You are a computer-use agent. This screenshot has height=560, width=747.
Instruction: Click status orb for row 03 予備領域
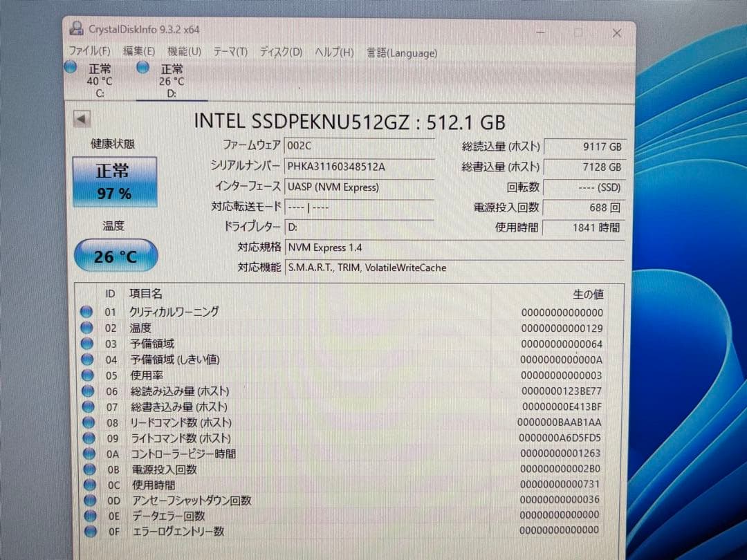click(87, 344)
